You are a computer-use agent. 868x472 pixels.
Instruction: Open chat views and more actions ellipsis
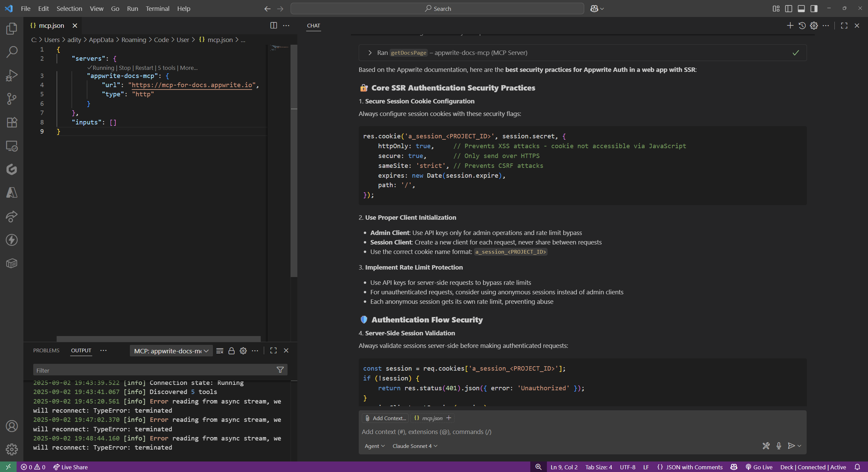(x=826, y=25)
